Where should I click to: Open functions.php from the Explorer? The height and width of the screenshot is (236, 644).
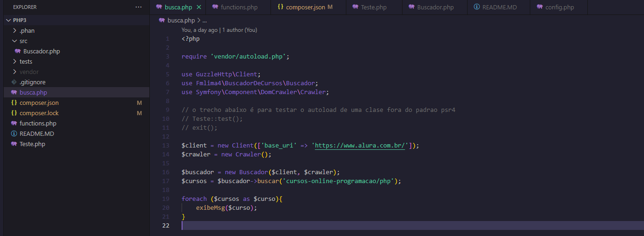pos(38,124)
